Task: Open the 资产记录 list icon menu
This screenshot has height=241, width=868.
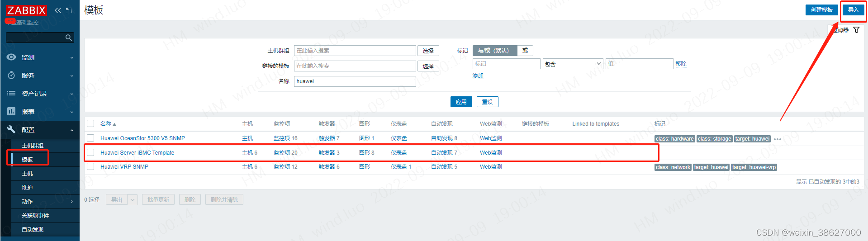Action: click(11, 94)
